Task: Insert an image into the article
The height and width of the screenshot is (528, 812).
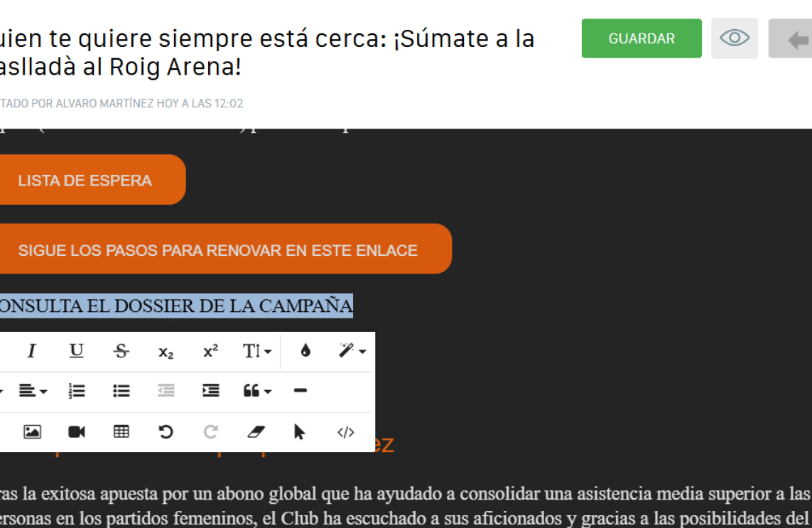Action: click(32, 432)
